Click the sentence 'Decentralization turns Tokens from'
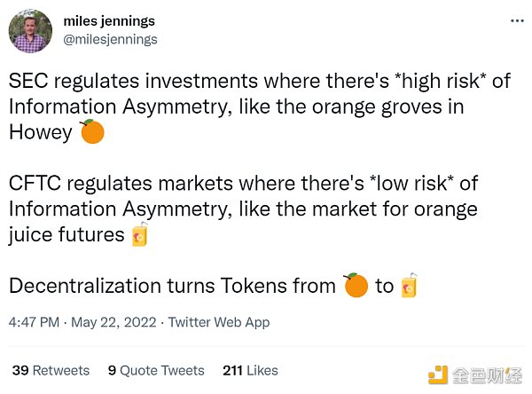532x394 pixels. click(x=172, y=286)
